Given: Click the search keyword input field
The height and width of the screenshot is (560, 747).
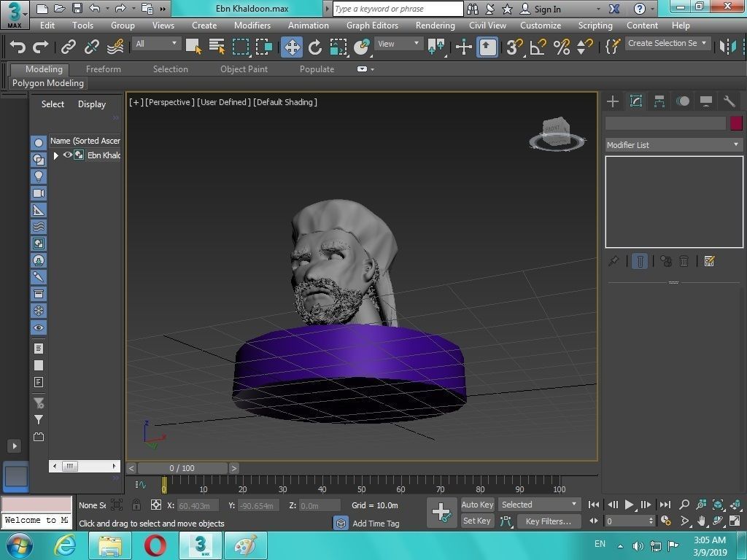Looking at the screenshot, I should click(398, 9).
